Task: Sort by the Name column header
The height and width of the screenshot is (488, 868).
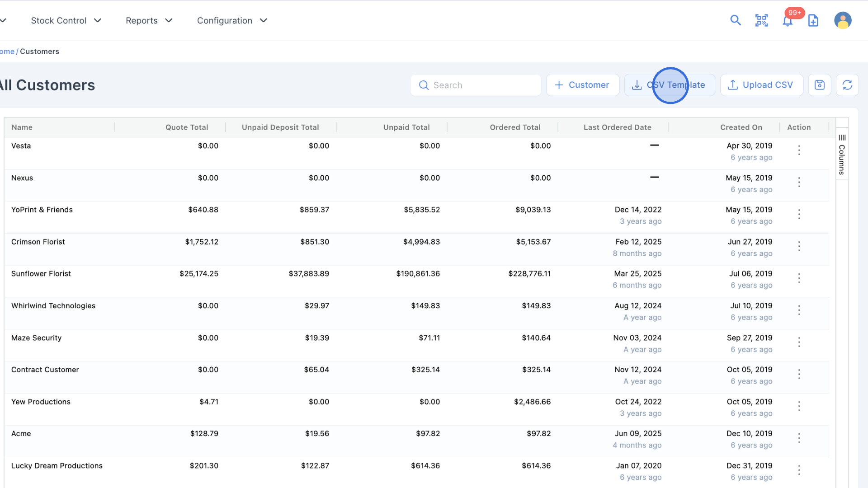Action: tap(22, 127)
